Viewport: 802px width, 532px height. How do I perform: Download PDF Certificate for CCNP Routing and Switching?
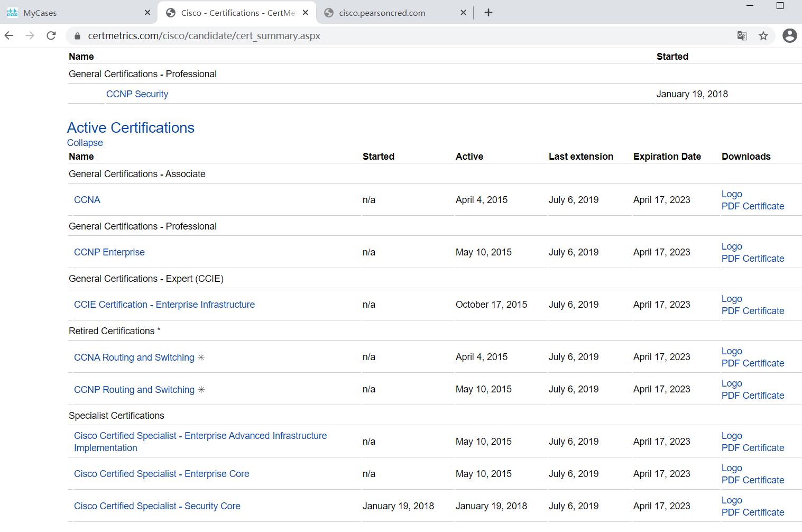click(x=753, y=396)
